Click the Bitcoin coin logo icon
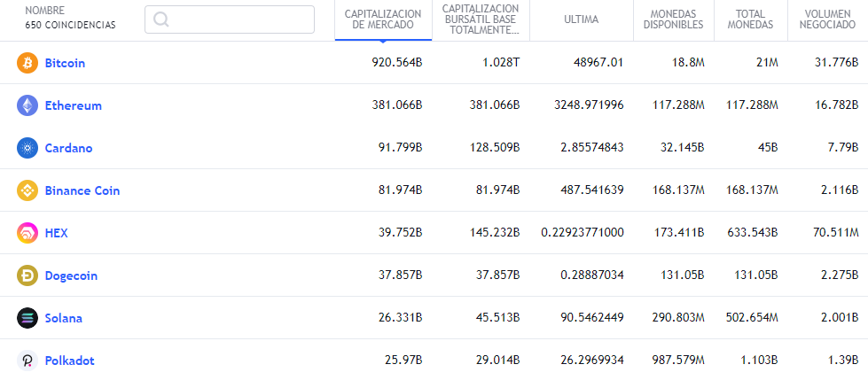The image size is (868, 380). [x=27, y=63]
